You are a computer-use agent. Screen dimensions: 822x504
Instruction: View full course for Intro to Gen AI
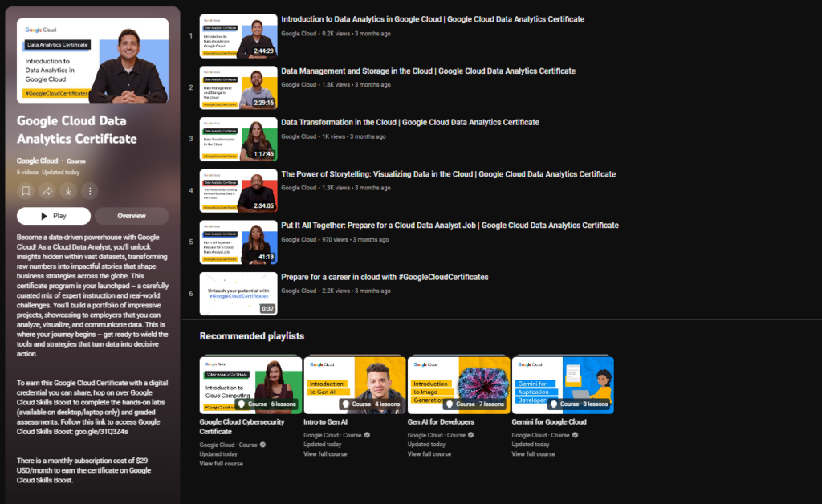(325, 454)
